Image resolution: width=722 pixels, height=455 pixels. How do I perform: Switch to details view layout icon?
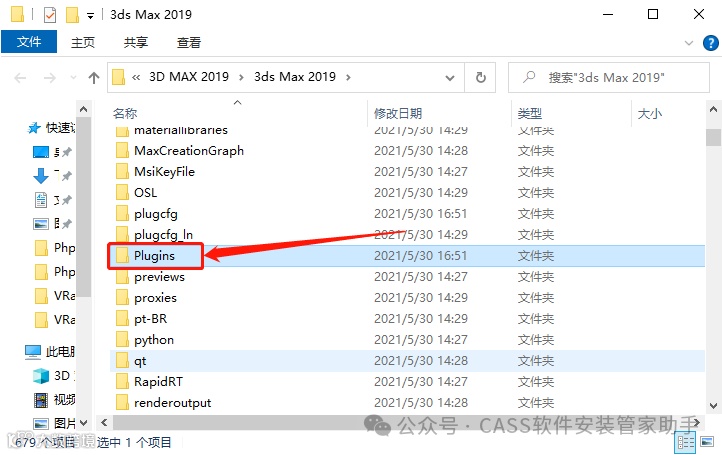point(685,443)
